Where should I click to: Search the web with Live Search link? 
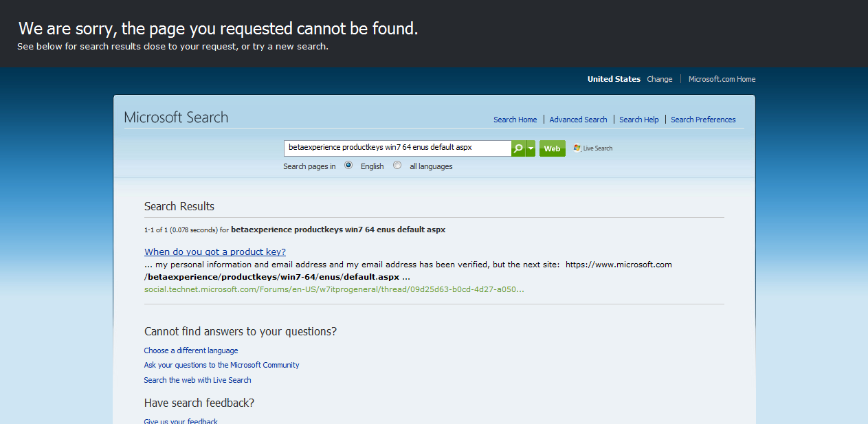click(x=197, y=380)
